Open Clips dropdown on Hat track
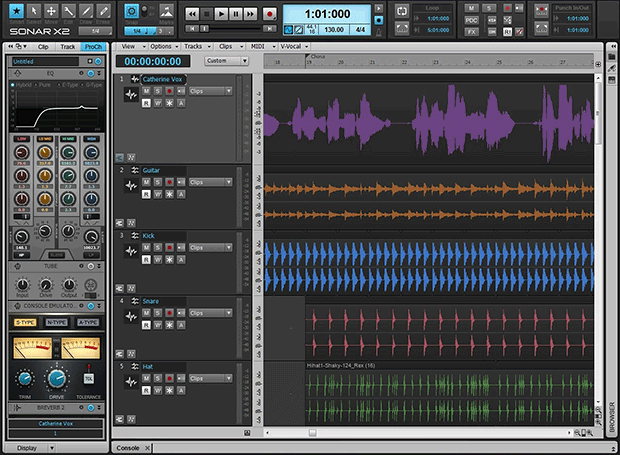 pyautogui.click(x=210, y=378)
